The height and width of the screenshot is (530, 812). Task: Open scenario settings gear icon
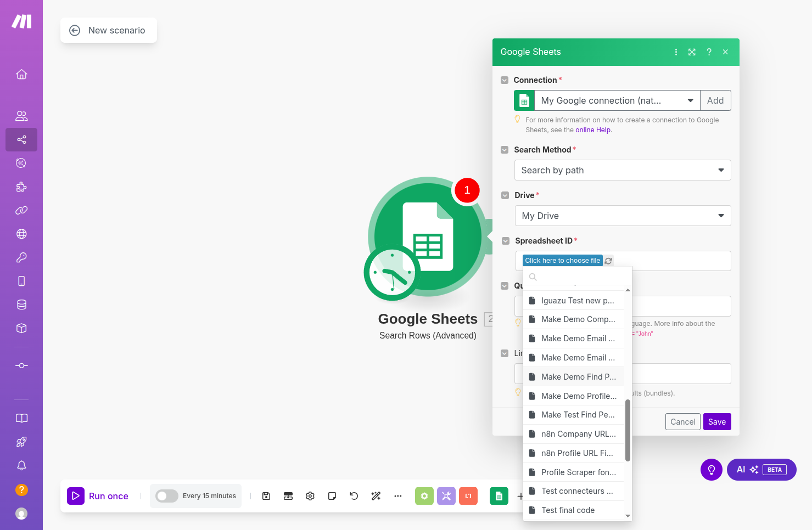click(310, 496)
